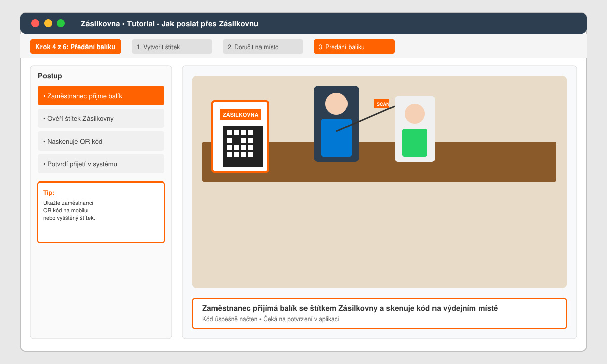Open the '2. Doručit na místo' step tab
This screenshot has width=607, height=364.
pyautogui.click(x=263, y=47)
